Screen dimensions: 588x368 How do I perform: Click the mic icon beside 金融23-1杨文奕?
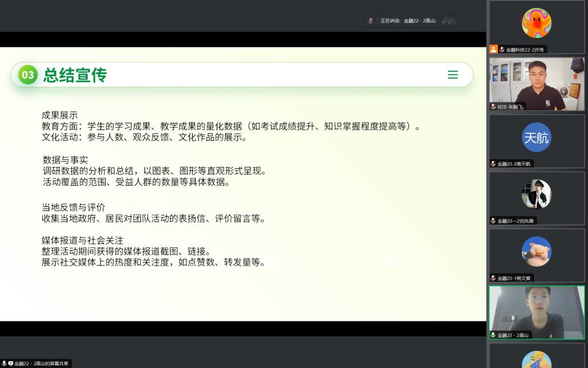(493, 278)
